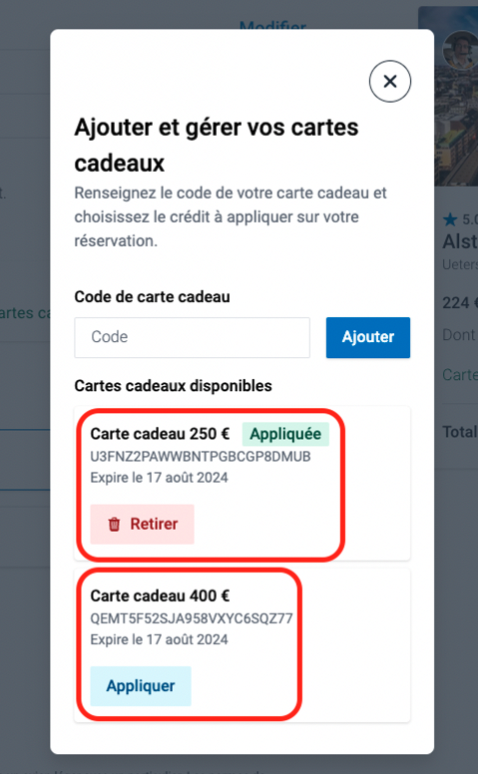
Task: Select the Carte cadeau 400 € title
Action: pos(160,596)
